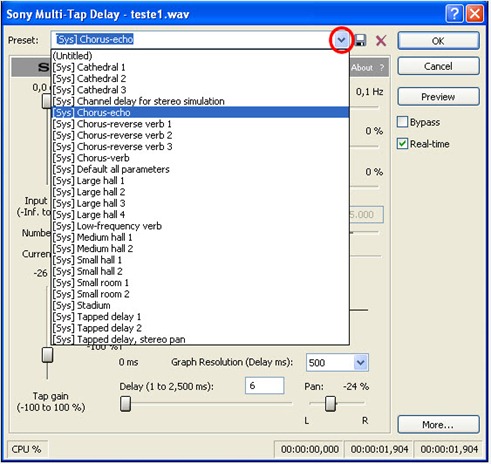Disable the Real-time checkbox
The image size is (491, 464).
click(402, 144)
